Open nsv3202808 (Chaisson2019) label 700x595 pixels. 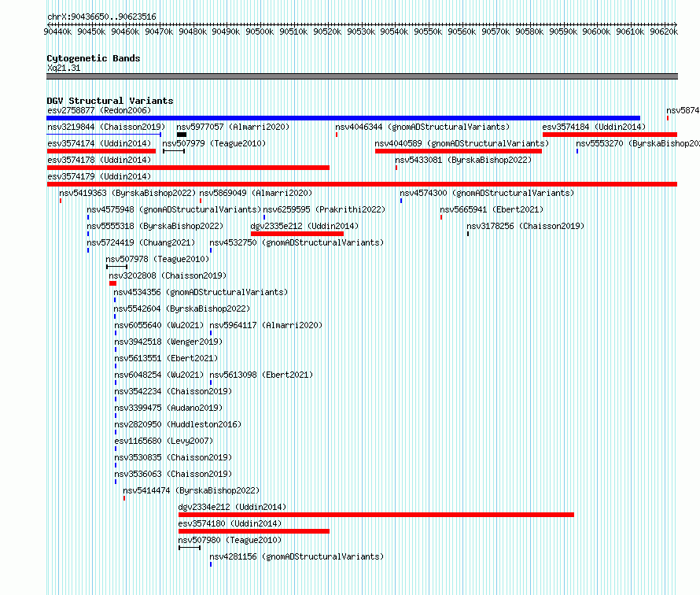168,275
